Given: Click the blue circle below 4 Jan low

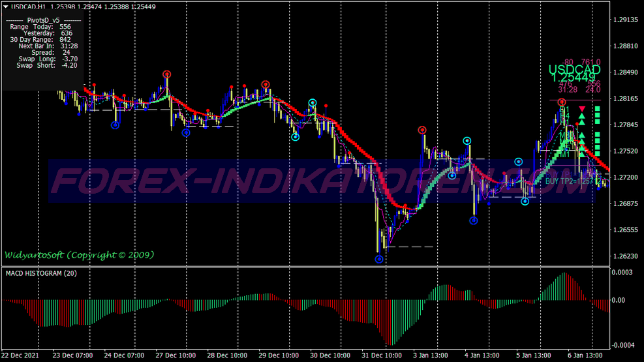Looking at the screenshot, I should (474, 221).
